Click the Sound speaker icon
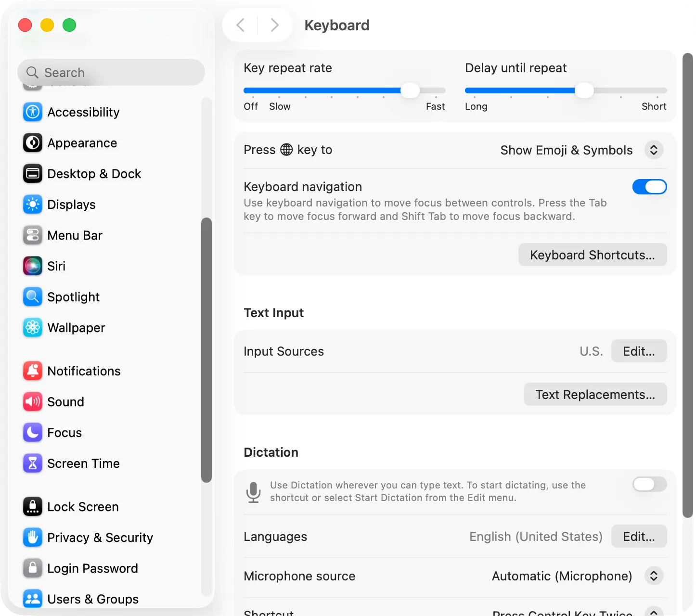Image resolution: width=696 pixels, height=616 pixels. coord(33,402)
